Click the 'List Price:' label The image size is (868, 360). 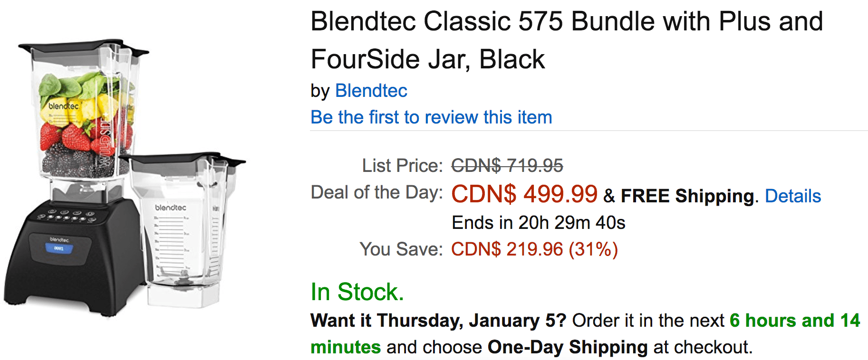[402, 166]
